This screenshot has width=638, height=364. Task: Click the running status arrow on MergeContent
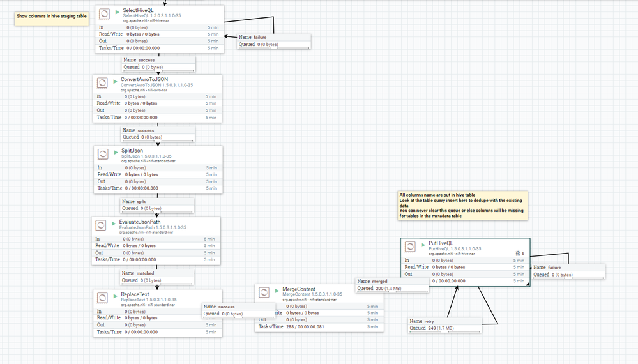277,291
